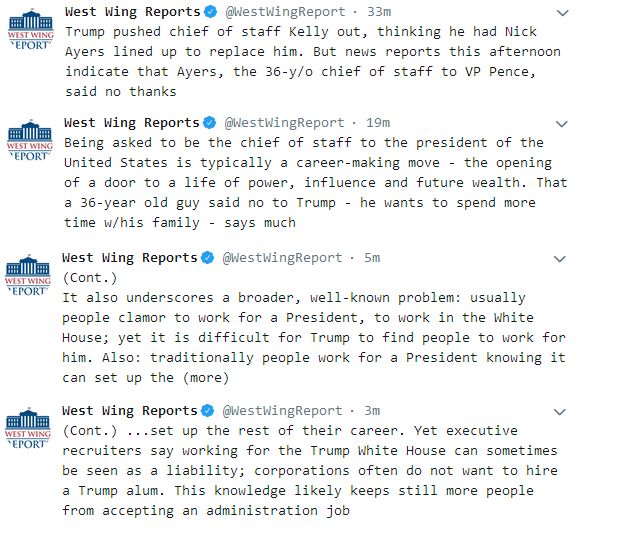Image resolution: width=623 pixels, height=539 pixels.
Task: Open the 33m timestamp link
Action: click(x=379, y=11)
